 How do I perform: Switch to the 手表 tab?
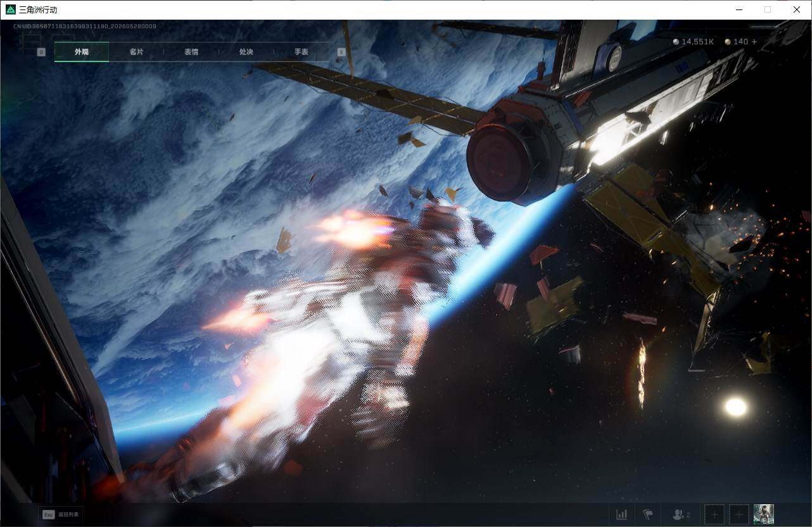click(x=301, y=52)
